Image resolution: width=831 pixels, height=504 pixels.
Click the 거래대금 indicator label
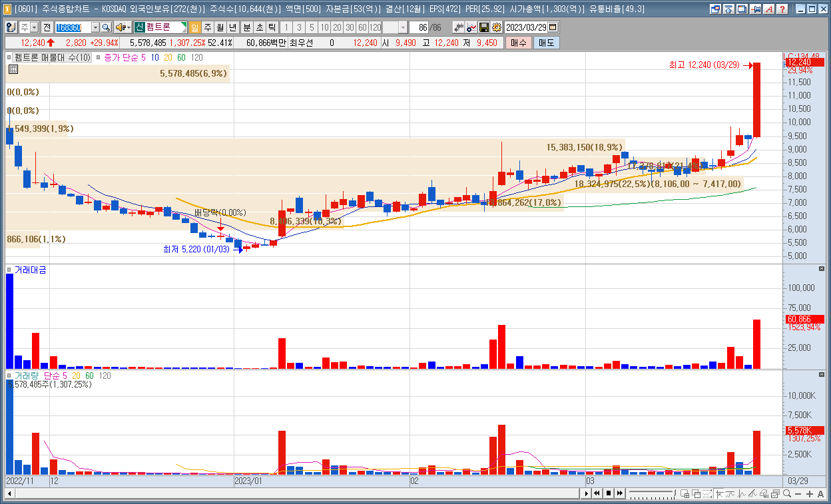(30, 269)
